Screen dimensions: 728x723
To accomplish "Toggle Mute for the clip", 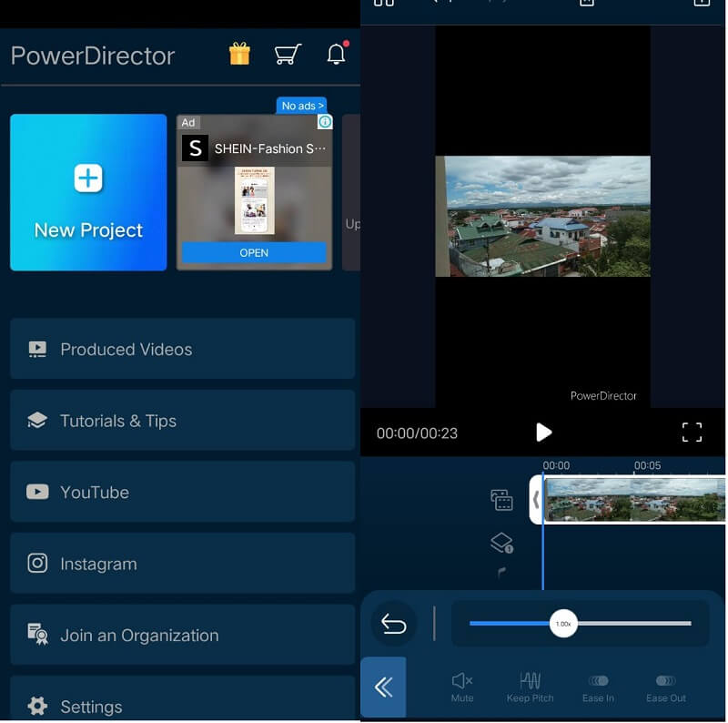I will (x=462, y=687).
